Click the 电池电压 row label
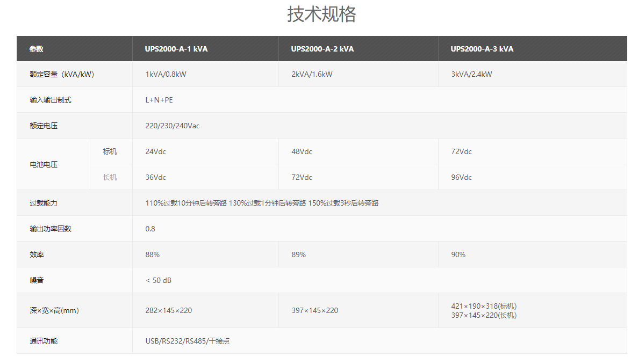This screenshot has width=638, height=364. (x=44, y=164)
